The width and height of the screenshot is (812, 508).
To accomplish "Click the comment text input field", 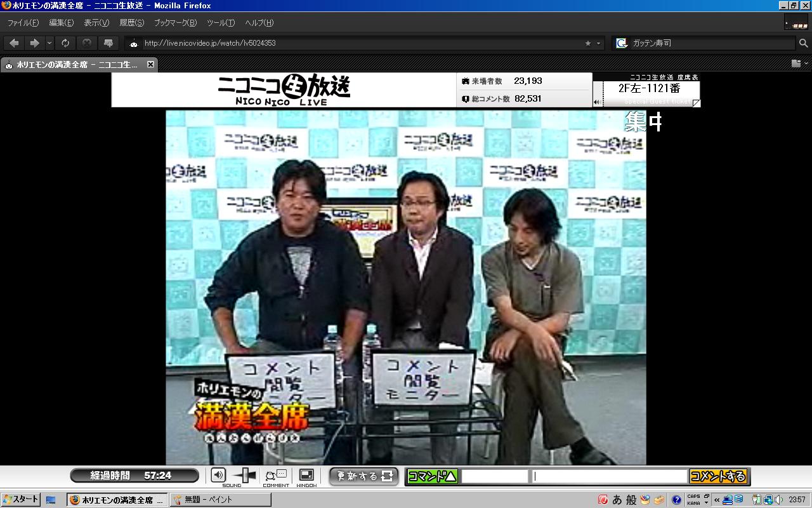I will [x=610, y=476].
